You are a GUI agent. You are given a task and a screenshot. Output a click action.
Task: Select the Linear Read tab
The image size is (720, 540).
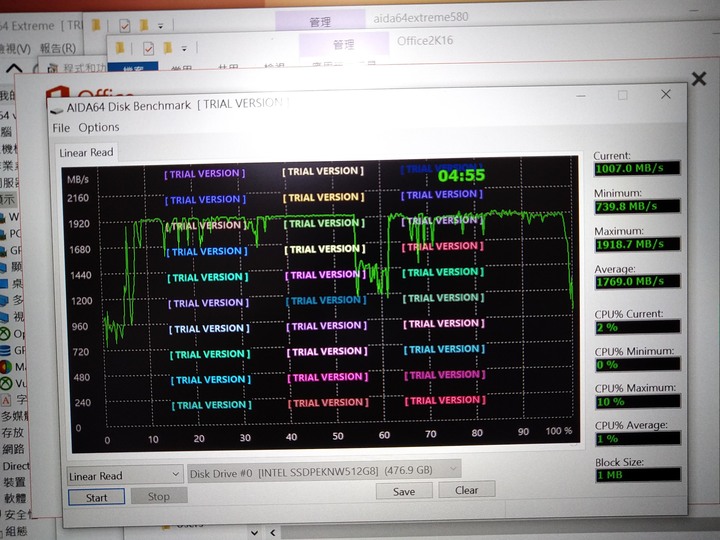click(86, 152)
